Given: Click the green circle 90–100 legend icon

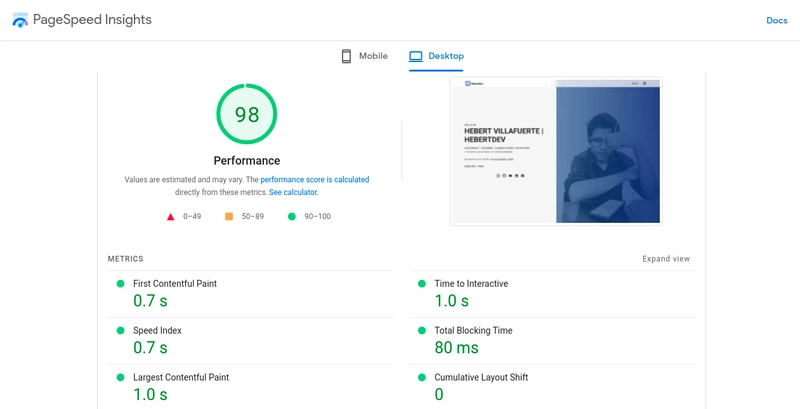Looking at the screenshot, I should coord(292,216).
